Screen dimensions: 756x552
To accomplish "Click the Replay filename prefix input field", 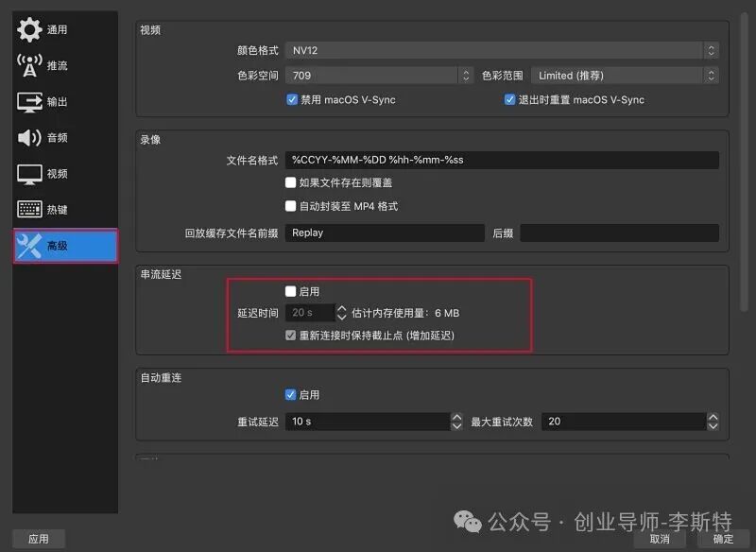I will click(384, 233).
